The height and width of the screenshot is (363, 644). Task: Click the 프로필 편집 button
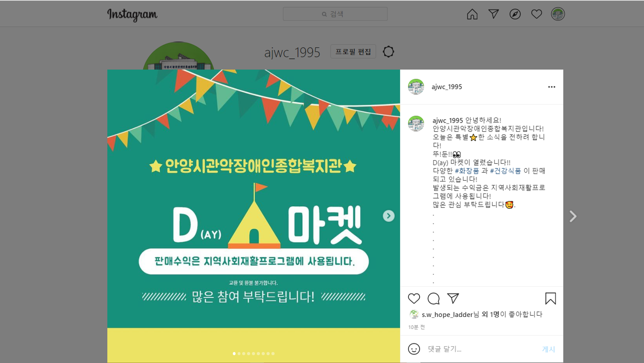(353, 52)
